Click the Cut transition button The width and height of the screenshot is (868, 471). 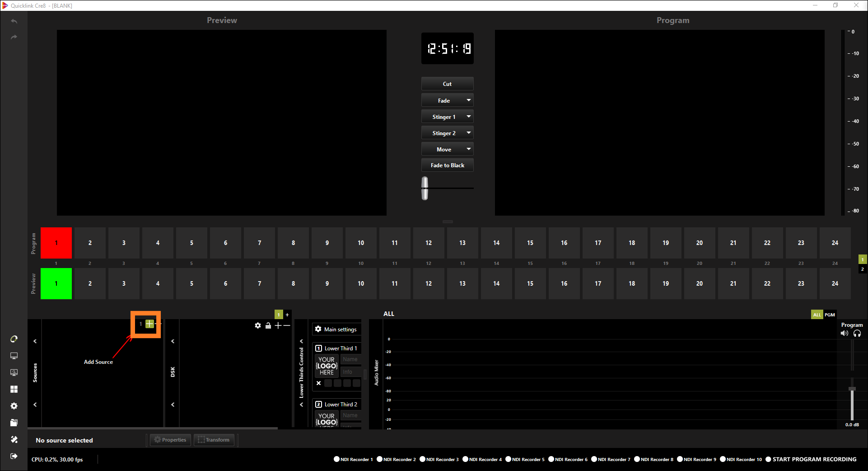point(447,84)
